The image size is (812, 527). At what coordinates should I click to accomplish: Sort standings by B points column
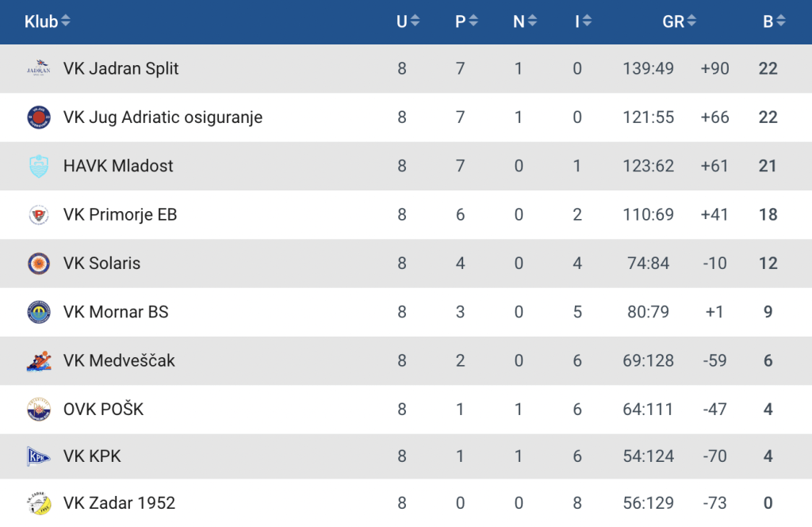click(774, 21)
